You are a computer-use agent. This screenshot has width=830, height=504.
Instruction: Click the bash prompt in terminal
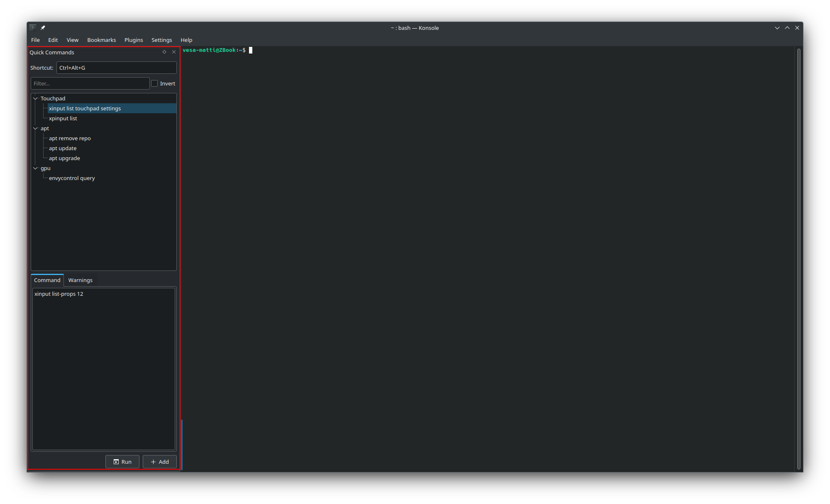214,50
